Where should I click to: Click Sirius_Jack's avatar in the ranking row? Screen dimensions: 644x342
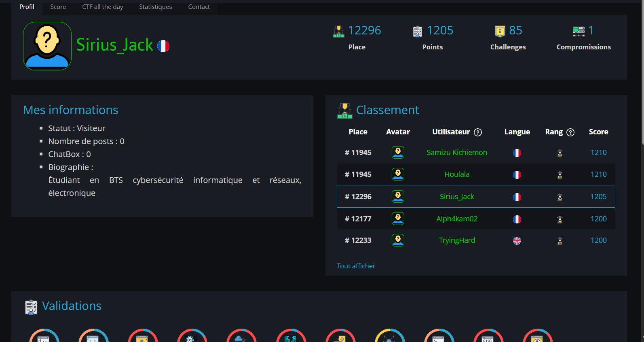tap(398, 196)
